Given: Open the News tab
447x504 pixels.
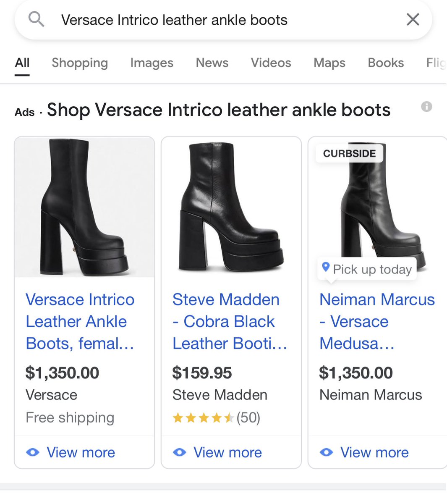Looking at the screenshot, I should coord(212,63).
